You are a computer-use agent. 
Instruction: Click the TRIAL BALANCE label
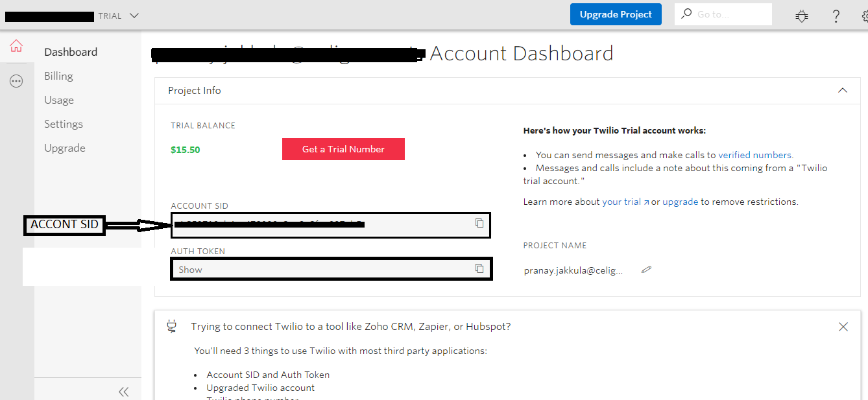pos(203,125)
